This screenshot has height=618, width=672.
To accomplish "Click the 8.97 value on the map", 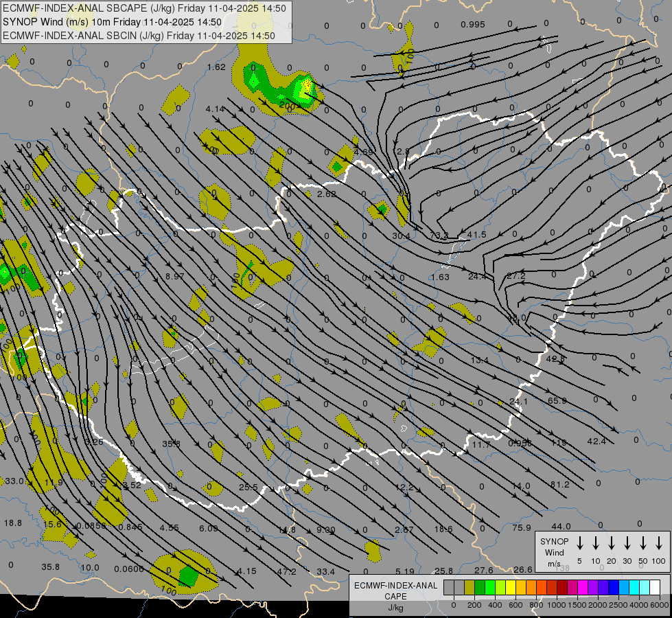I will point(175,276).
